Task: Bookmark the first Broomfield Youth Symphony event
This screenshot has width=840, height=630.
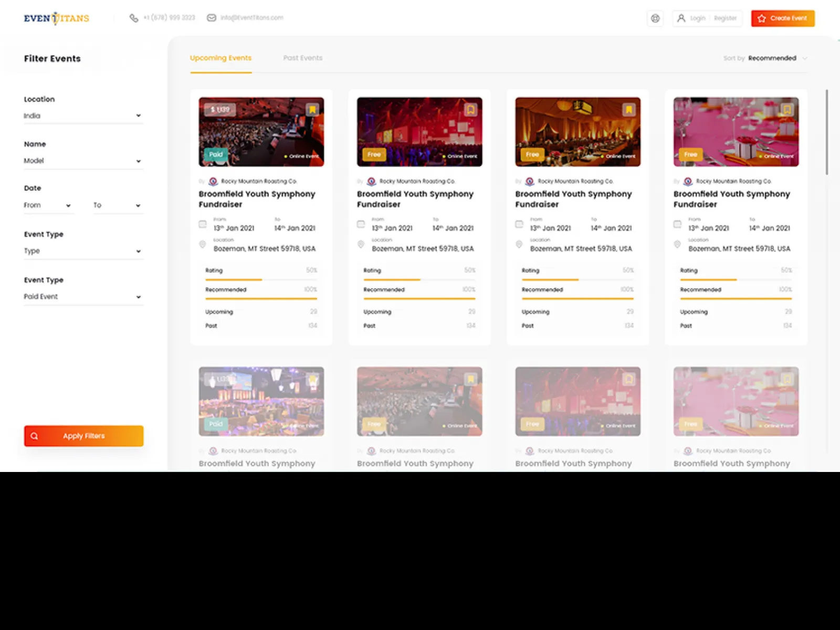Action: (312, 109)
